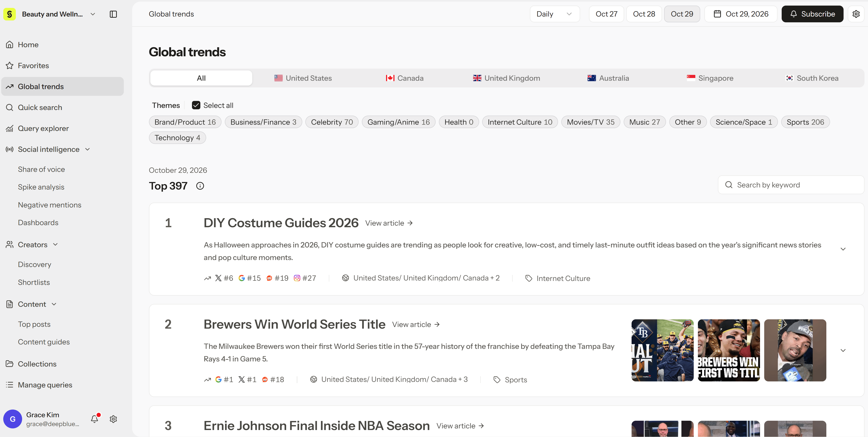This screenshot has height=437, width=868.
Task: Open settings gear in top right
Action: 856,14
